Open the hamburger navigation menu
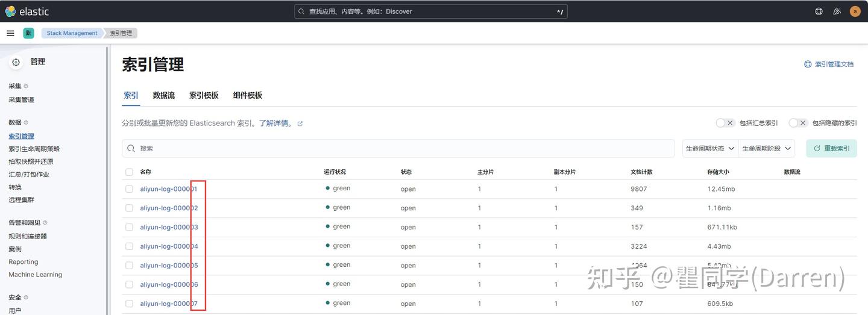Image resolution: width=868 pixels, height=315 pixels. click(x=10, y=33)
